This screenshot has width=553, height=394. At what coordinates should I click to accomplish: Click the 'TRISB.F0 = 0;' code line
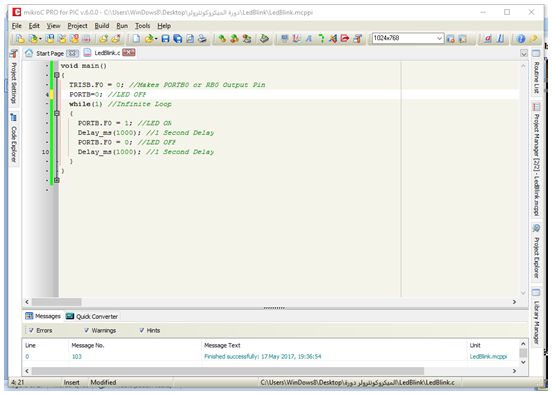[x=96, y=85]
